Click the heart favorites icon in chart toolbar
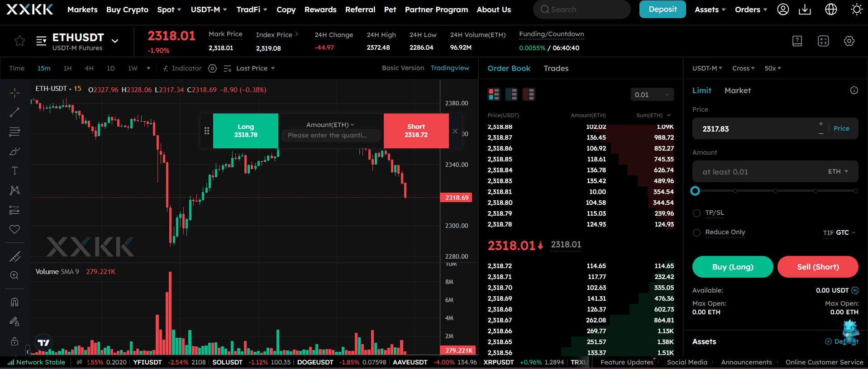This screenshot has width=868, height=369. 14,229
